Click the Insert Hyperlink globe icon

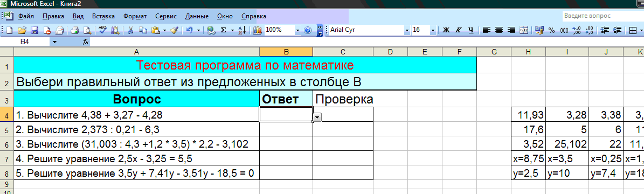click(x=211, y=30)
